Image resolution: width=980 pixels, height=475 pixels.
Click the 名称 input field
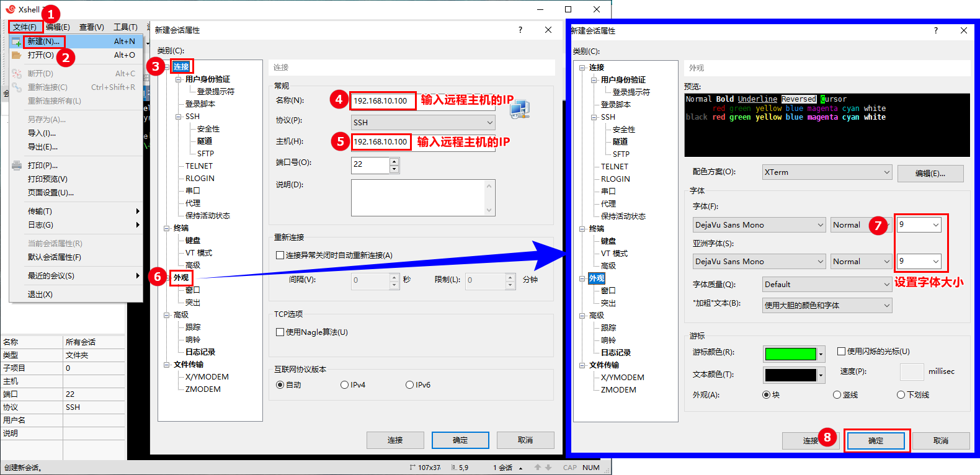tap(423, 101)
